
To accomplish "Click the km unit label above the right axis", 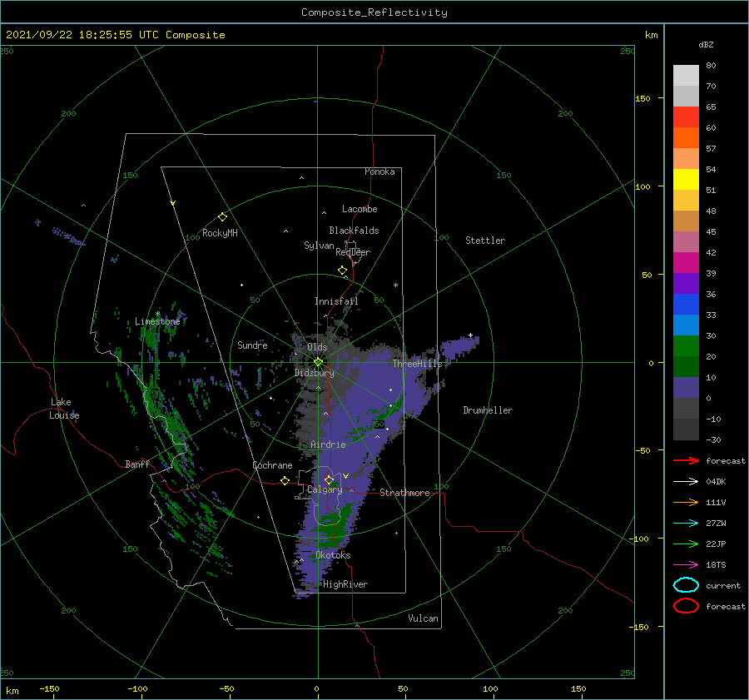I will coord(651,35).
